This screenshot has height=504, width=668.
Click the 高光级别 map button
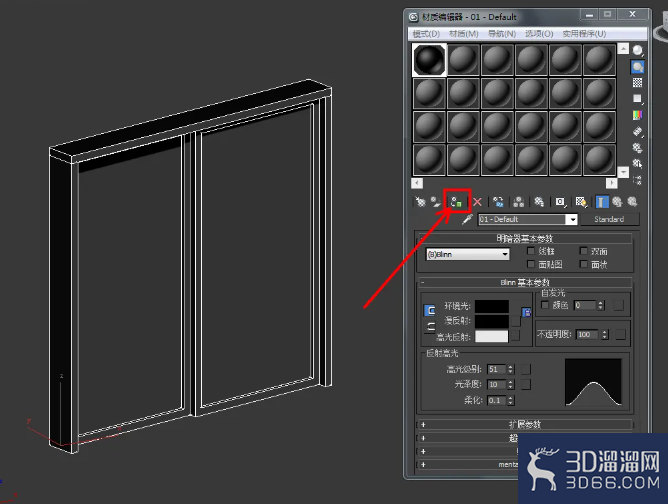[x=526, y=369]
